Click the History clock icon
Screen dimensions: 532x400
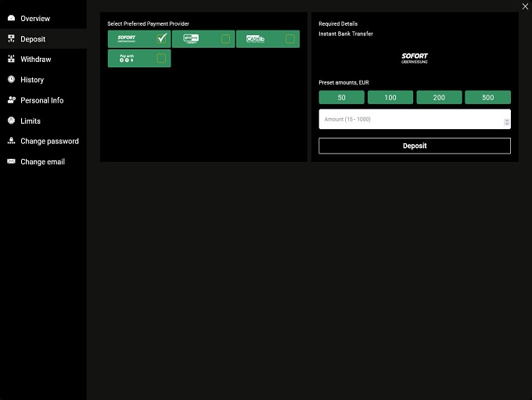[x=11, y=79]
